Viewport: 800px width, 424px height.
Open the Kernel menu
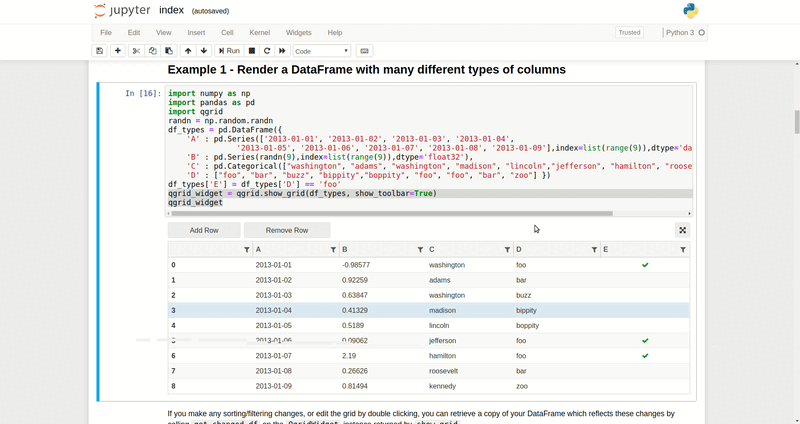[x=259, y=33]
